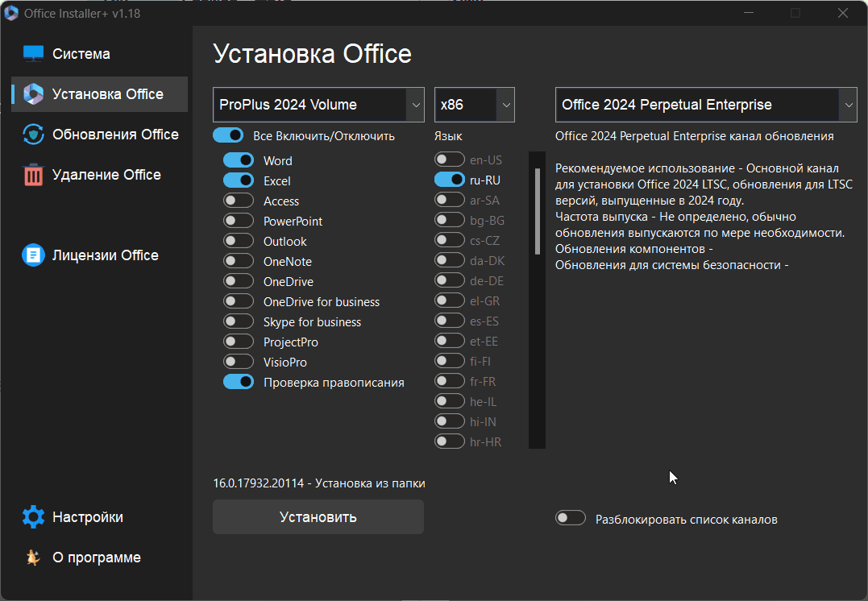Click version text 16.0.17932.20114 - Установка из папки
Viewport: 868px width, 601px height.
pyautogui.click(x=319, y=483)
